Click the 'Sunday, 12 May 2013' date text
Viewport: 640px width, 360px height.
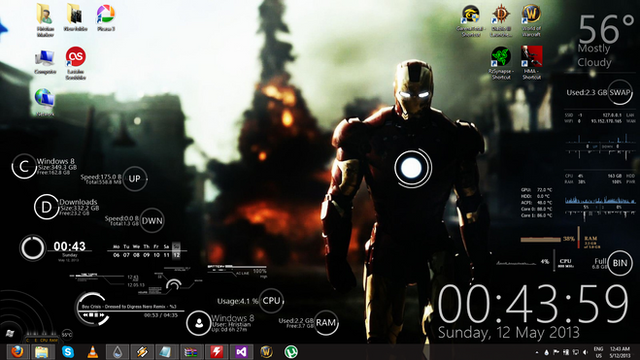pyautogui.click(x=509, y=333)
